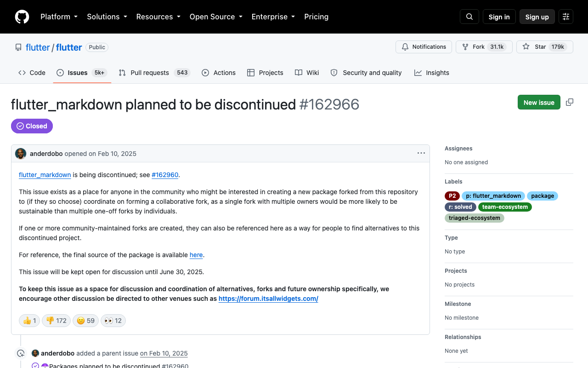Copy the issue link icon
The image size is (588, 368).
click(570, 102)
